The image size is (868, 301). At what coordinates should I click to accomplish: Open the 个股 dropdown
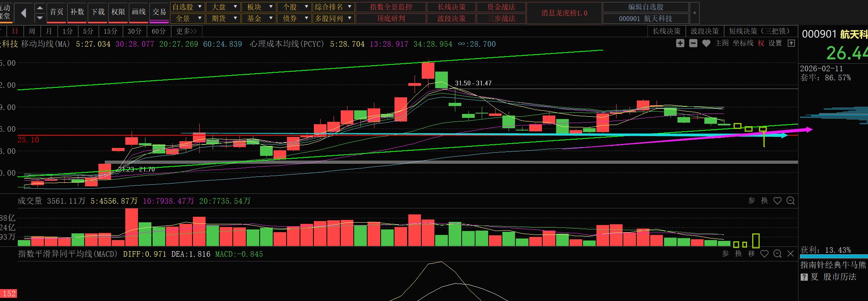pyautogui.click(x=294, y=7)
